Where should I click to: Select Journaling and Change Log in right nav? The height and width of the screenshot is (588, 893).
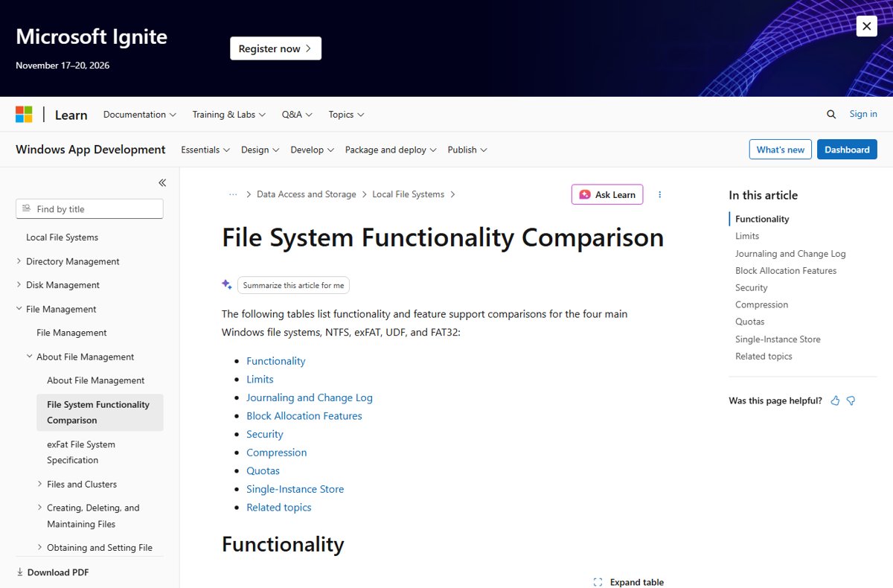click(x=790, y=254)
